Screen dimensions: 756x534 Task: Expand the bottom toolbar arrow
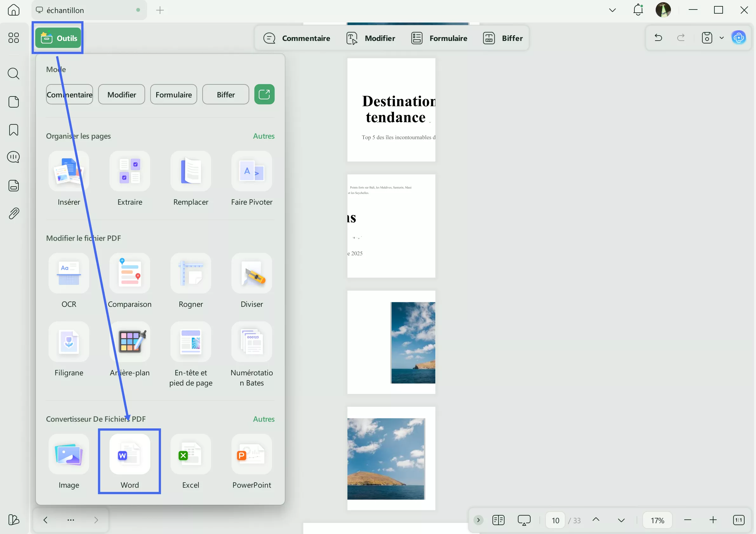click(x=478, y=520)
